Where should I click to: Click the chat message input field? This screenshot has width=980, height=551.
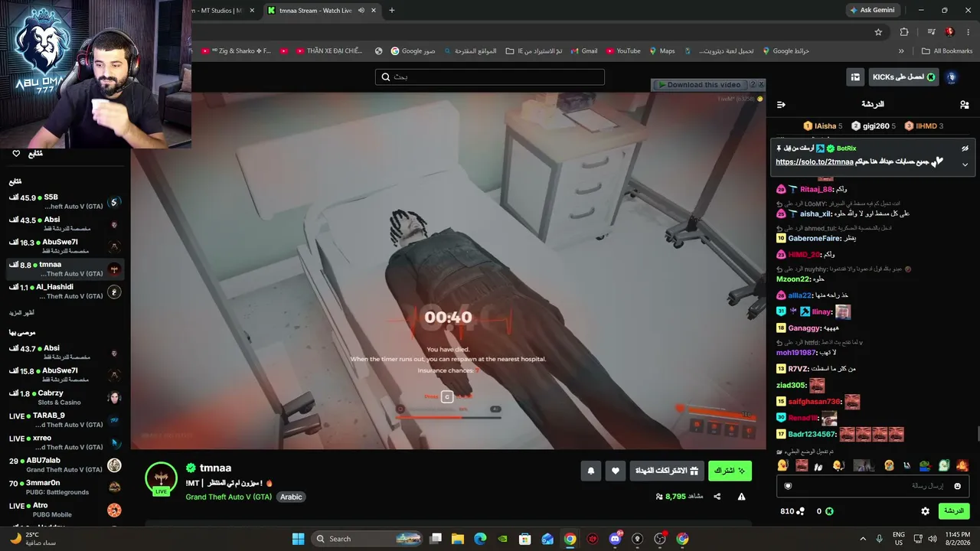(872, 486)
